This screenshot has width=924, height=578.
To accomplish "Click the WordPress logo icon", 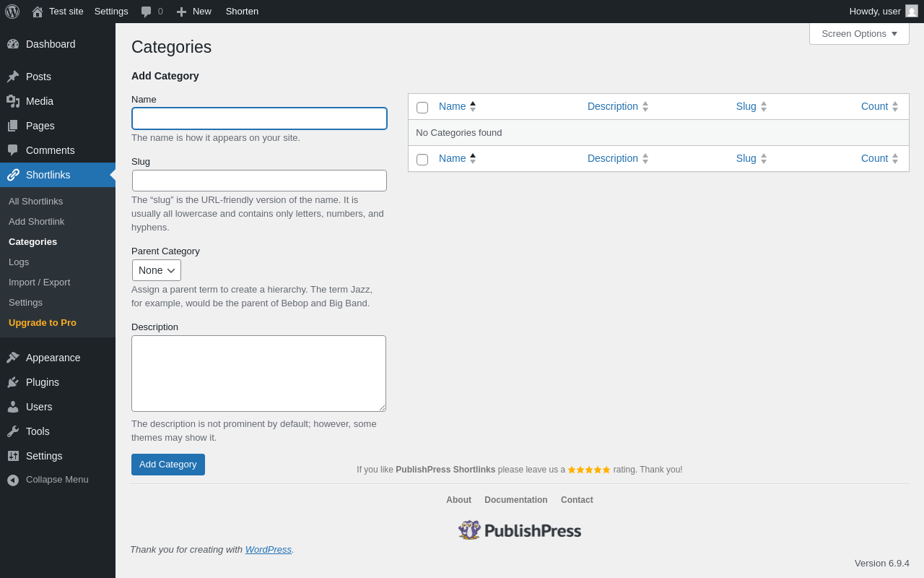I will pos(12,12).
